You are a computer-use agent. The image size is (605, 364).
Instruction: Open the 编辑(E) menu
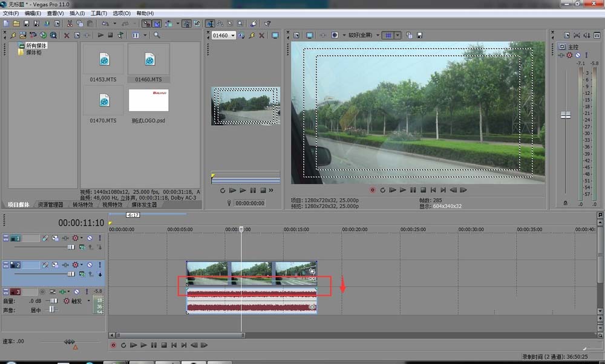coord(33,13)
